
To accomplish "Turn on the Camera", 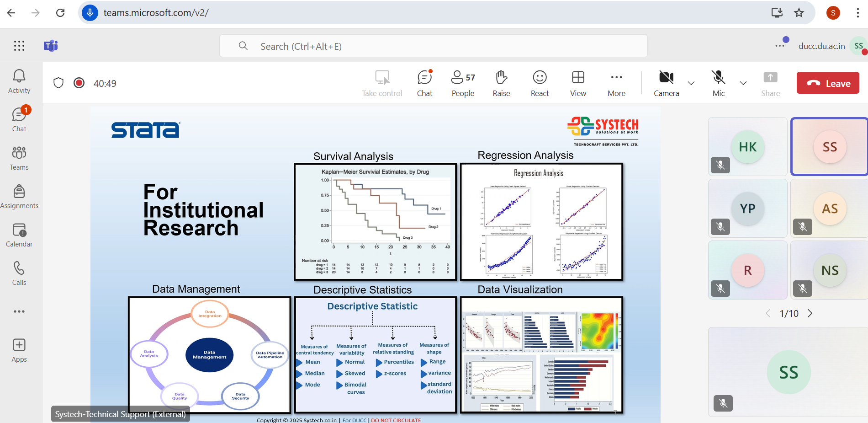I will 666,83.
